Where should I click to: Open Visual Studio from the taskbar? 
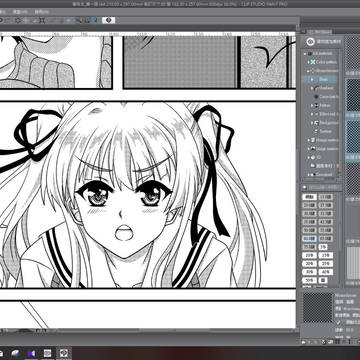click(x=32, y=353)
